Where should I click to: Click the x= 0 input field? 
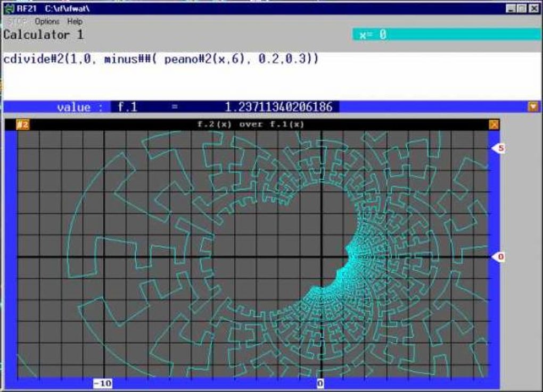(x=447, y=35)
